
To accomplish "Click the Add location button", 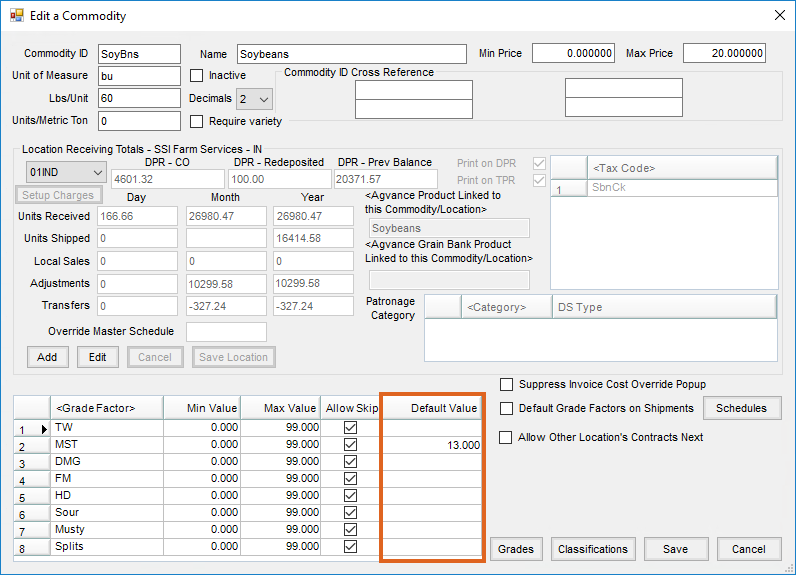I will click(47, 357).
